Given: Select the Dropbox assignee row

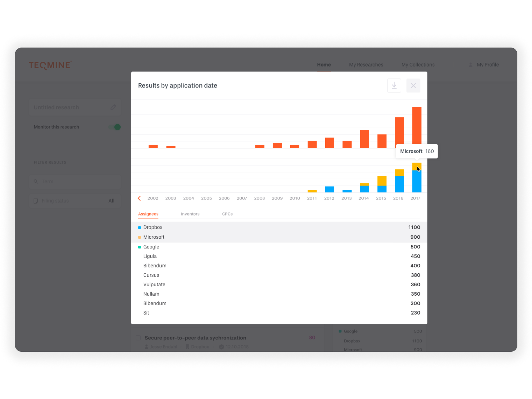Looking at the screenshot, I should (279, 227).
